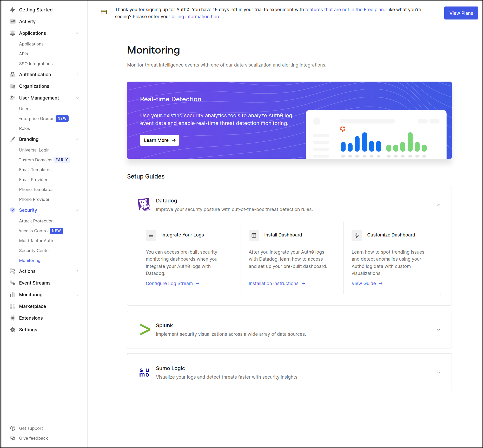Open Phone Provider settings
The width and height of the screenshot is (483, 448).
click(34, 199)
